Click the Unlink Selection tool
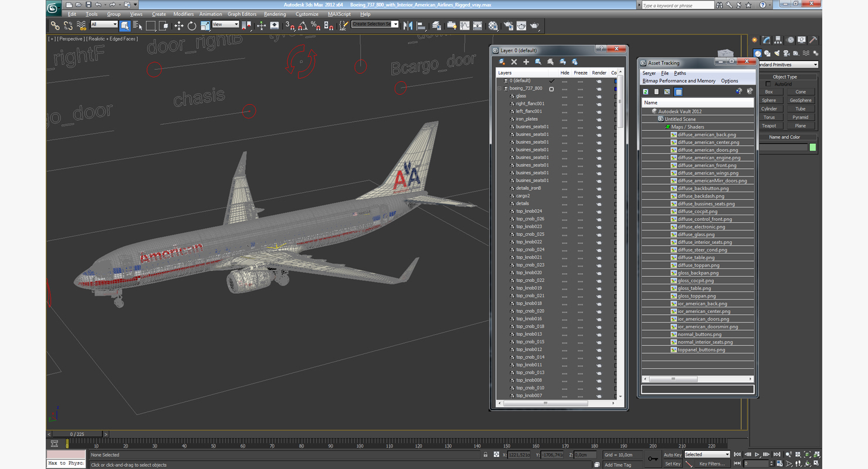This screenshot has height=469, width=868. (68, 26)
